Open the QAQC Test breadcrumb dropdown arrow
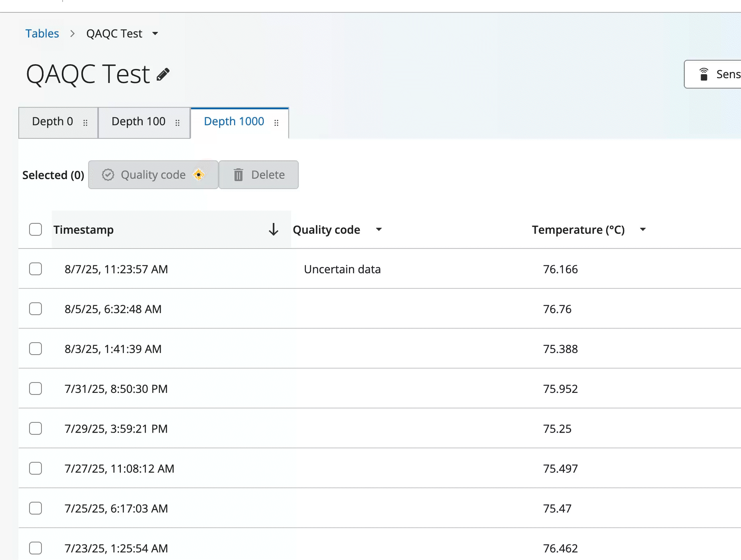 click(155, 34)
